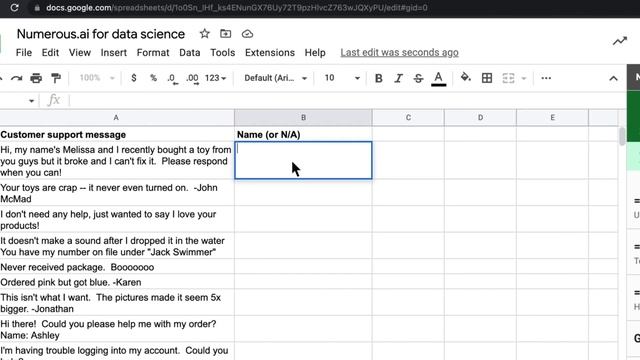The height and width of the screenshot is (360, 640).
Task: Open activity trend icon at top right
Action: pyautogui.click(x=620, y=41)
